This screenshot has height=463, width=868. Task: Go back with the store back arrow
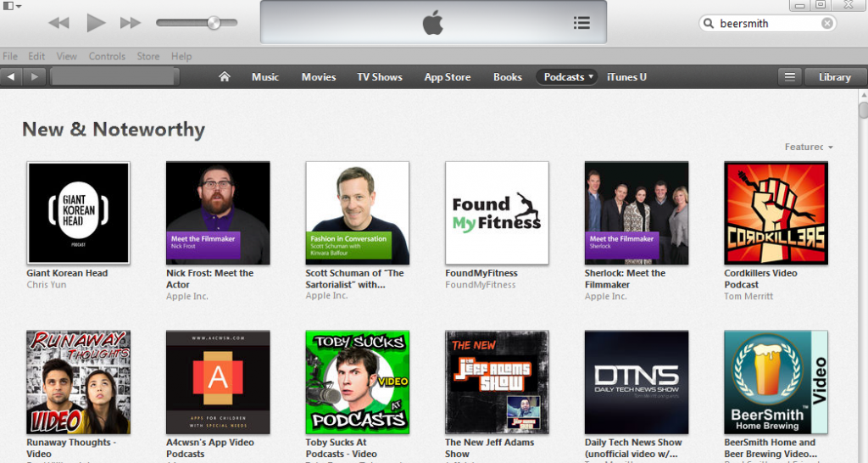click(11, 76)
